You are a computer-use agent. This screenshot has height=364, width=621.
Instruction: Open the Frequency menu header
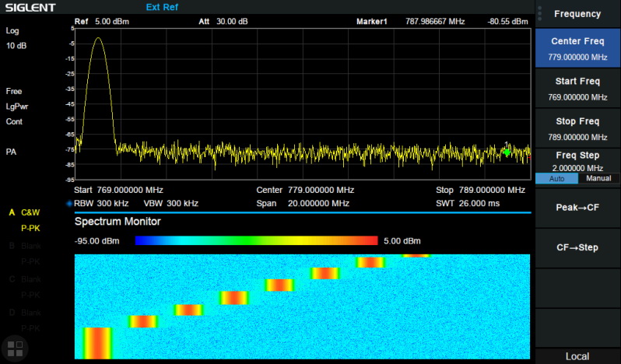tap(577, 14)
